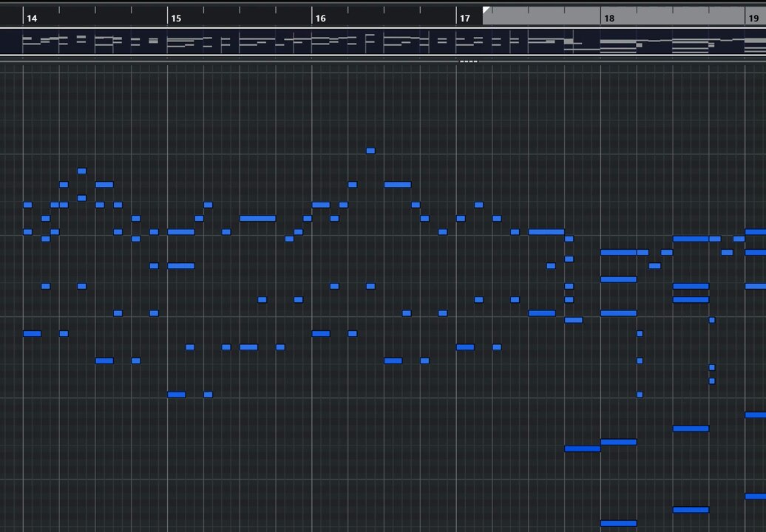Select the long upper note late in bar 17

click(x=546, y=232)
